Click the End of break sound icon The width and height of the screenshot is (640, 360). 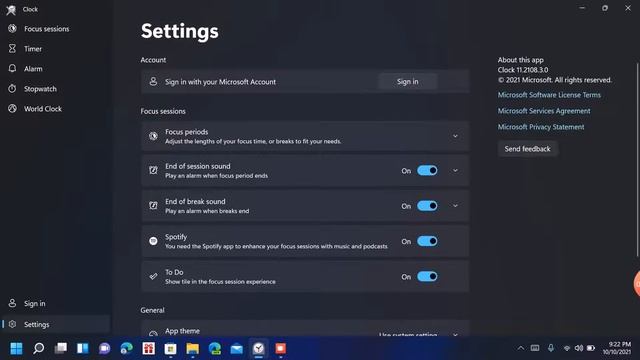coord(153,206)
